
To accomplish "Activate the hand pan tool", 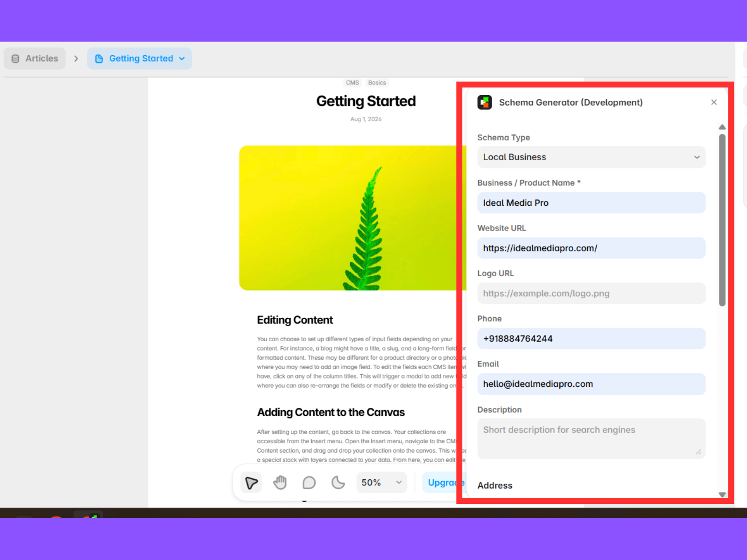I will [280, 483].
